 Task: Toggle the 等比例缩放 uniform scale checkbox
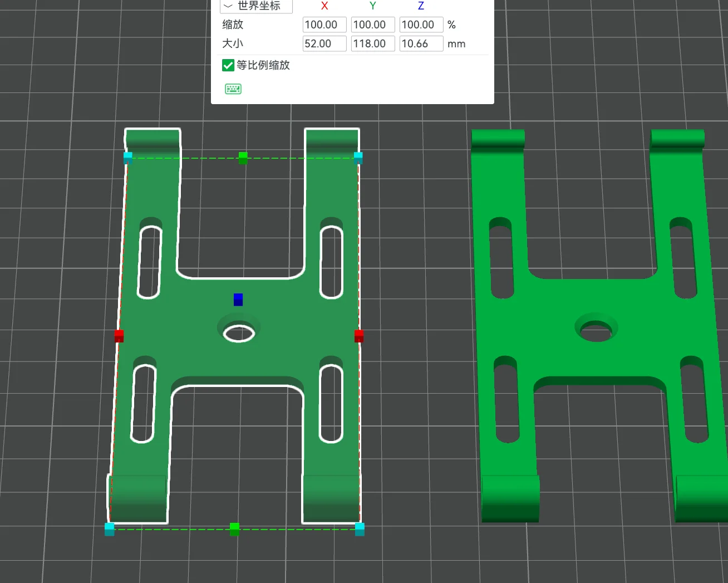point(228,65)
